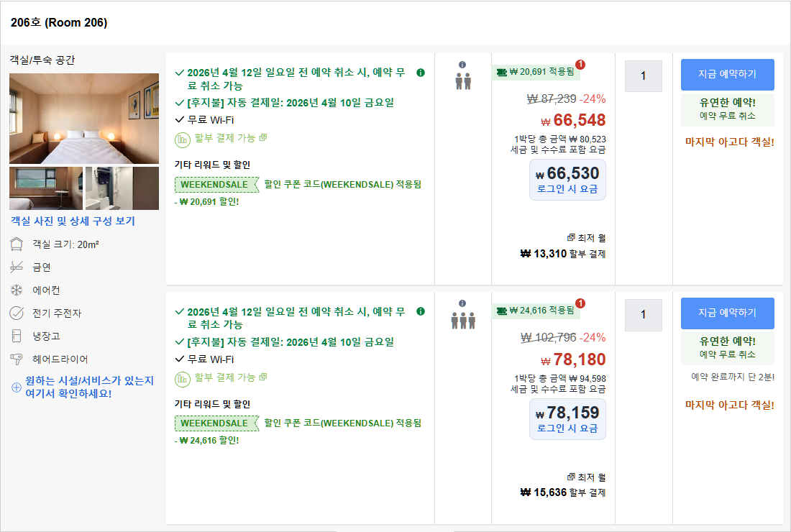Click ₩13,310 monthly installment payment link
The height and width of the screenshot is (532, 791).
pos(563,254)
